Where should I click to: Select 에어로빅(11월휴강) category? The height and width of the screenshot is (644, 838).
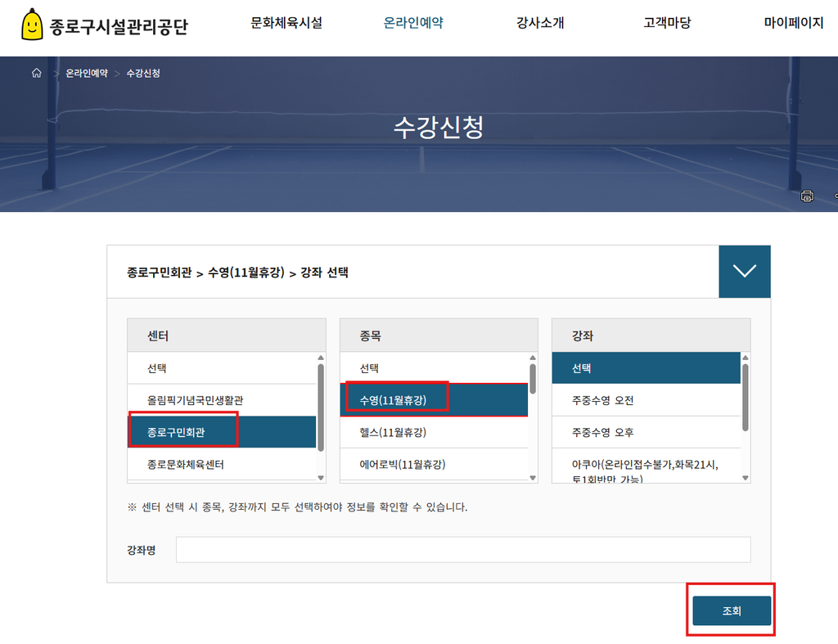(x=434, y=465)
